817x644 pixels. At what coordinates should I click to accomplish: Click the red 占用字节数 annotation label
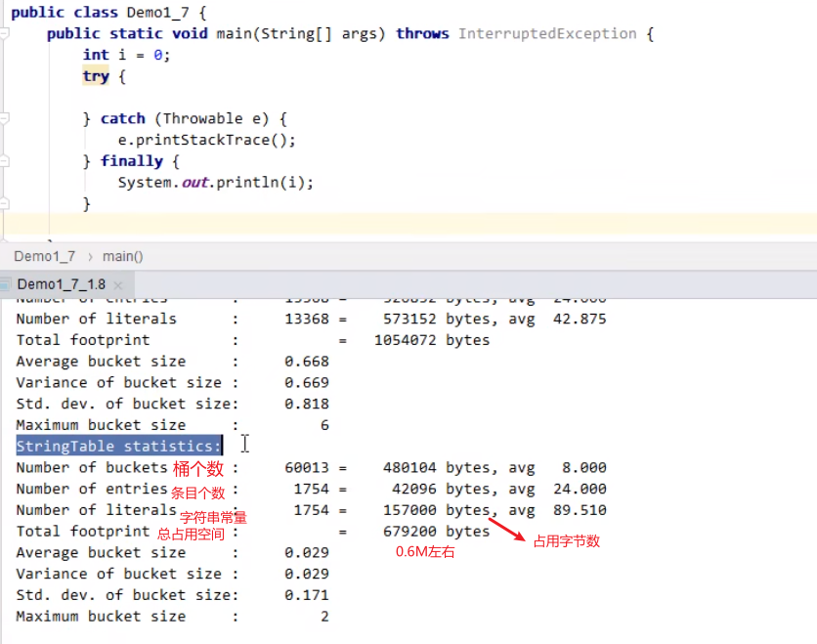566,541
